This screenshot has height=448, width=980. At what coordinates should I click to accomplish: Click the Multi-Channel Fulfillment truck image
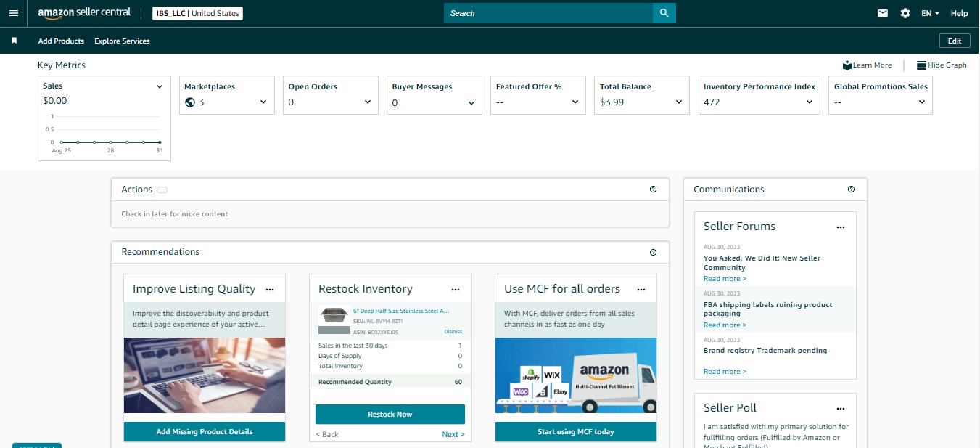[x=576, y=375]
